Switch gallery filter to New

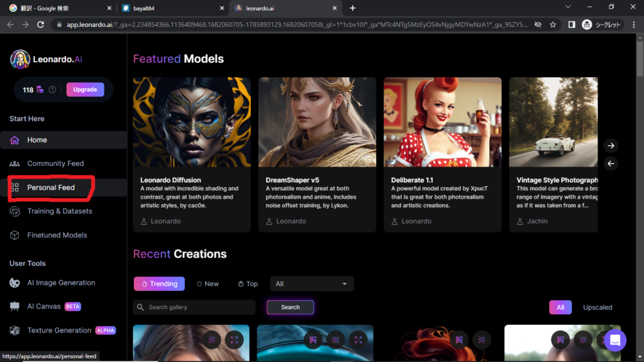[208, 284]
